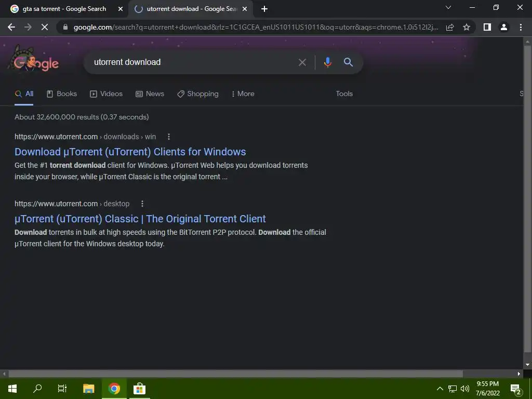
Task: Open the tab search chevron in title bar
Action: [x=448, y=7]
